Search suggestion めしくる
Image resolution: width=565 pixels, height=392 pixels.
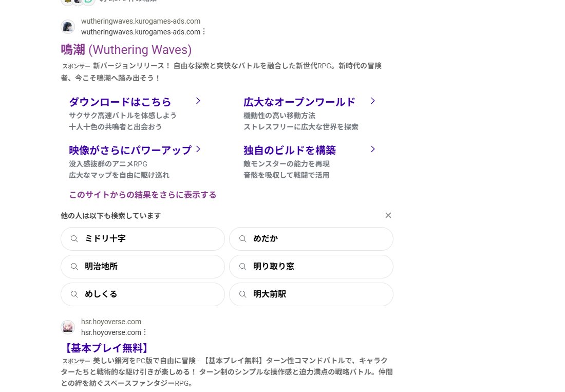pos(143,294)
